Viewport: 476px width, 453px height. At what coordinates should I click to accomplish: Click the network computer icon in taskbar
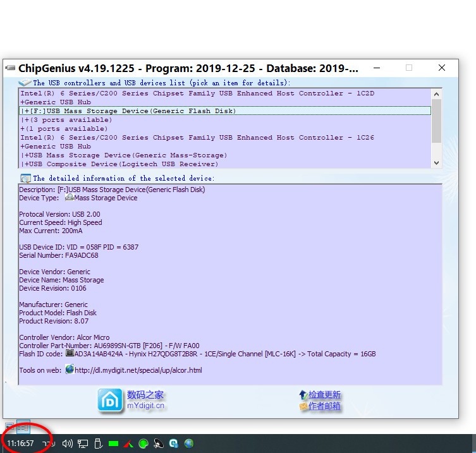tap(83, 444)
